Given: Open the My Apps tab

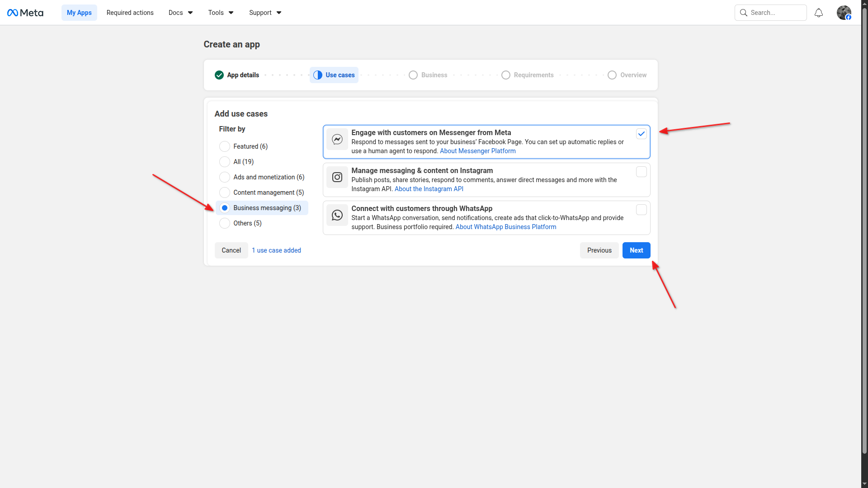Looking at the screenshot, I should (79, 13).
